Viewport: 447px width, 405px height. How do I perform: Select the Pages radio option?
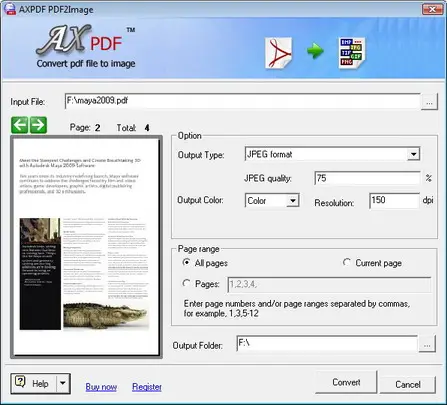click(x=187, y=283)
